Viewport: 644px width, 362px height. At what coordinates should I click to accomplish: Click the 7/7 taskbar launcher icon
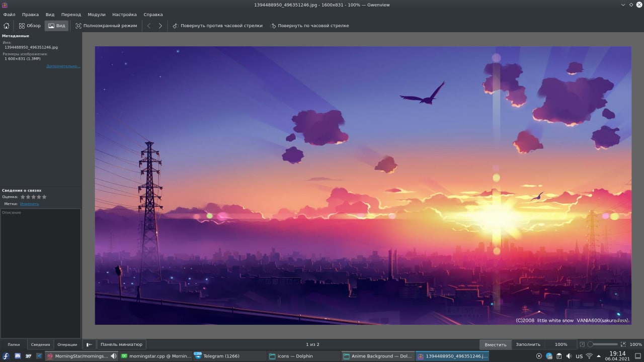(28, 356)
